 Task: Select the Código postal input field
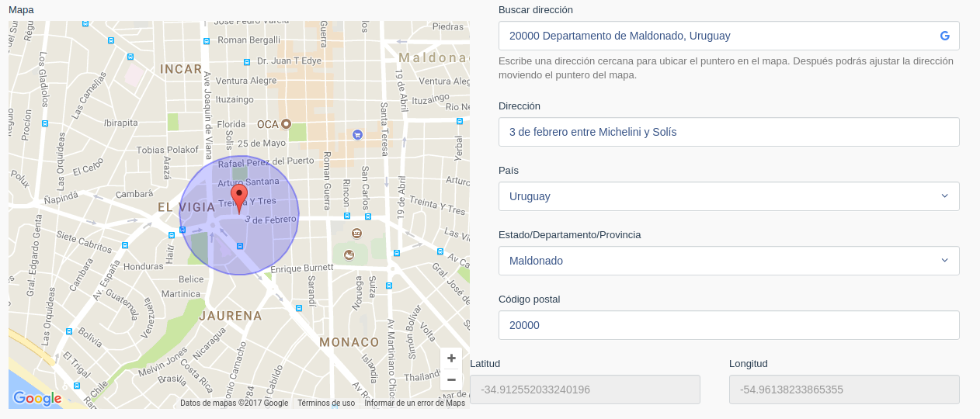[728, 325]
